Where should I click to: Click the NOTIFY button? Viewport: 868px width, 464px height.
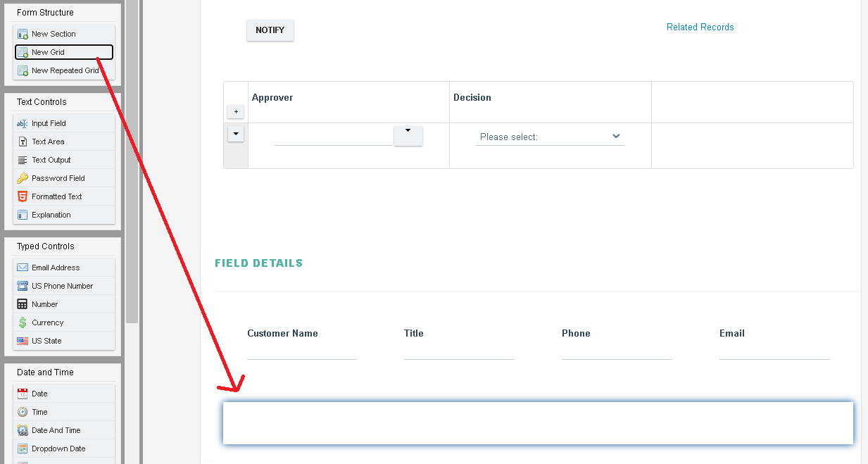coord(270,30)
